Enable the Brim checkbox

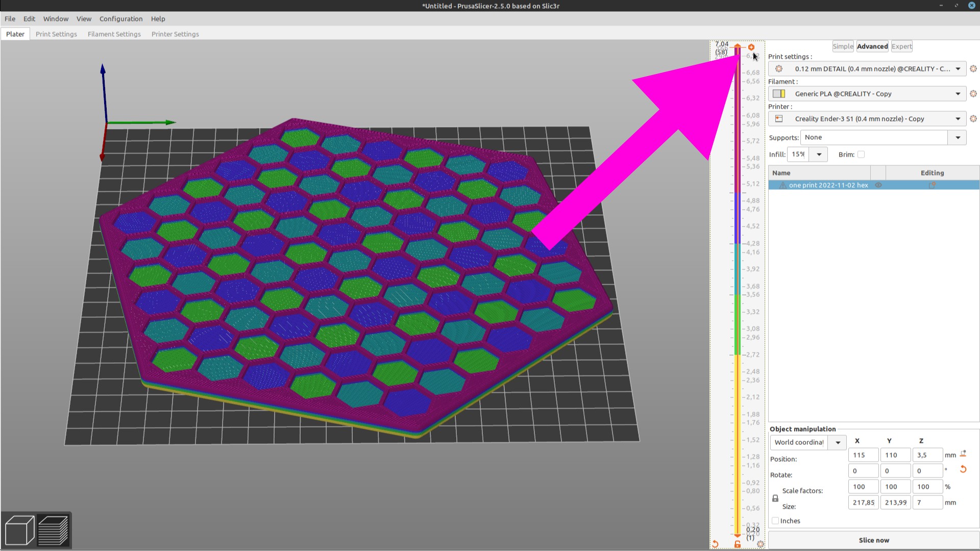click(861, 154)
